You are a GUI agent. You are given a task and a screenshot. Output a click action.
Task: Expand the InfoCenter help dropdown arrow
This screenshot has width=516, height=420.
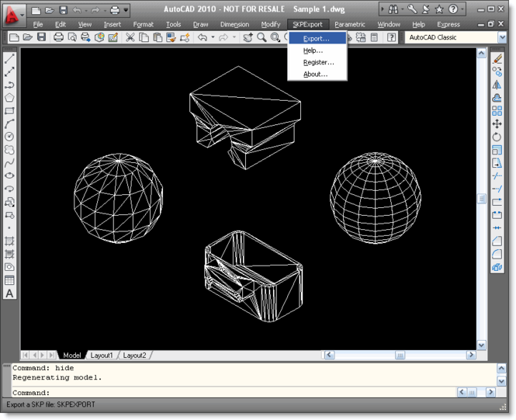pos(462,9)
